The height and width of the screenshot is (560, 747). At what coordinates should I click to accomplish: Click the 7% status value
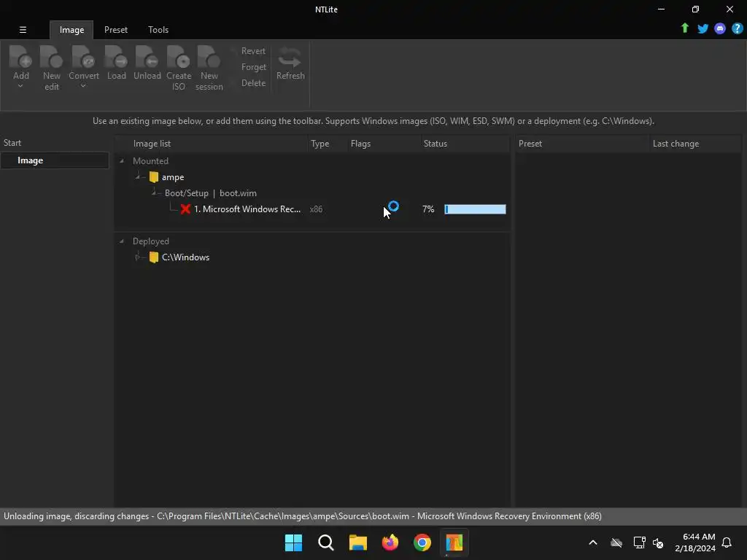tap(427, 209)
